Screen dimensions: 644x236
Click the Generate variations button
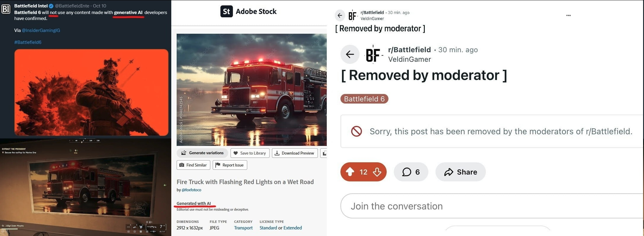[x=202, y=153]
